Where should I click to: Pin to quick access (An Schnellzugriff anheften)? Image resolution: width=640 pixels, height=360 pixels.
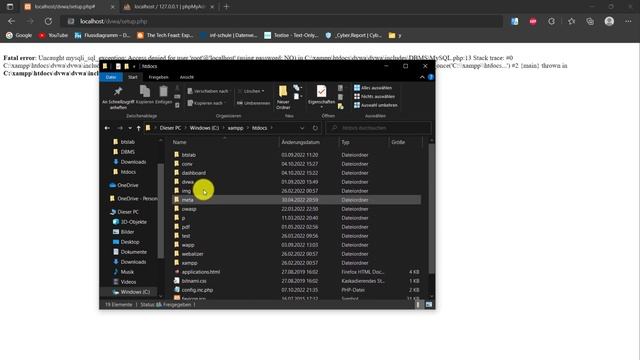click(118, 98)
